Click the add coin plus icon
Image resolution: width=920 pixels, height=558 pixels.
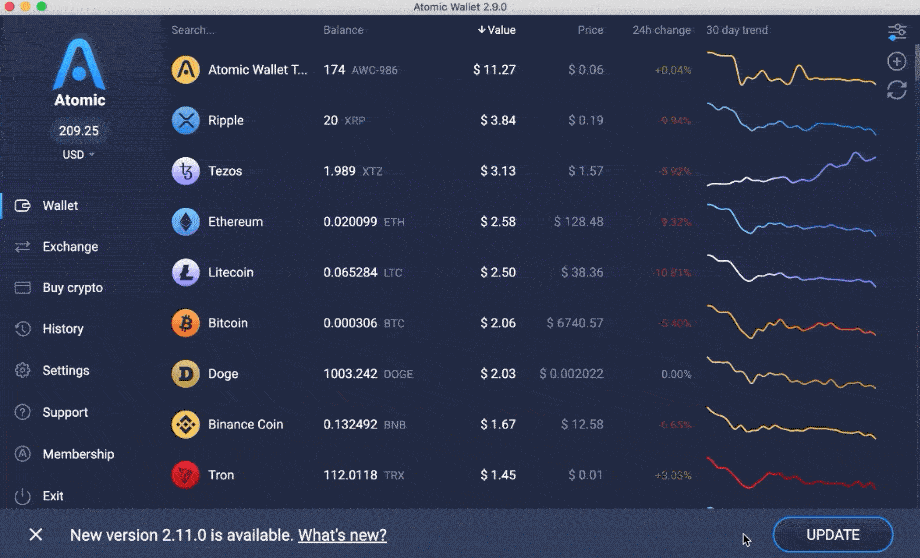(897, 61)
